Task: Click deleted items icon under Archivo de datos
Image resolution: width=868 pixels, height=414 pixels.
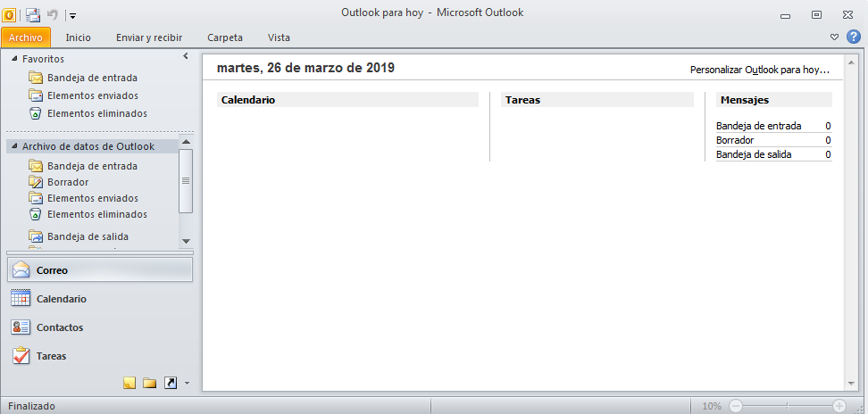Action: (36, 214)
